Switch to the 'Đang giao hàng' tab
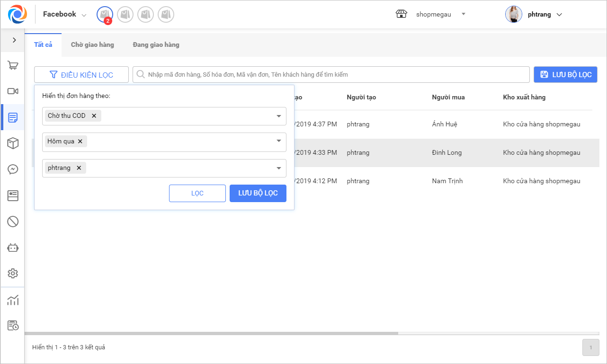607x364 pixels. [x=156, y=45]
